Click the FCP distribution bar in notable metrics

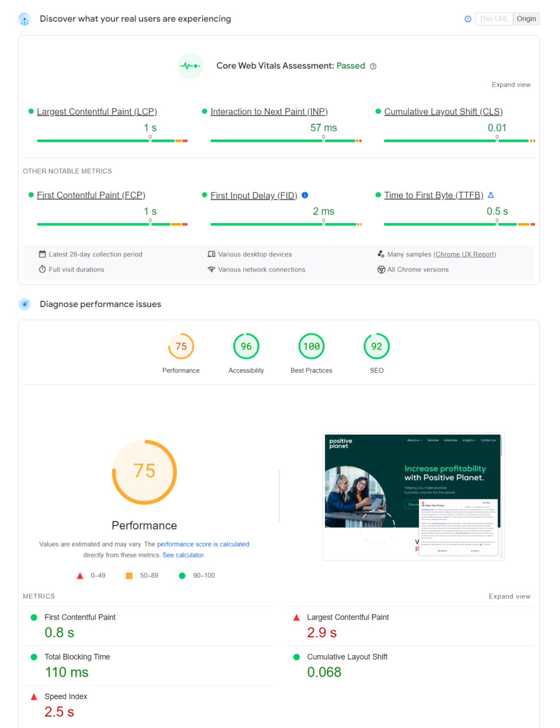[x=112, y=224]
